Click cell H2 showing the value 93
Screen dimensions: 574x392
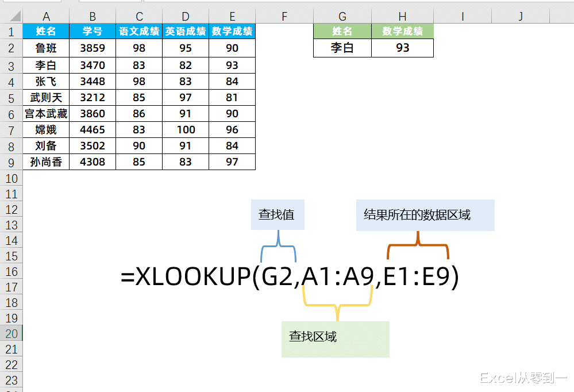[402, 48]
